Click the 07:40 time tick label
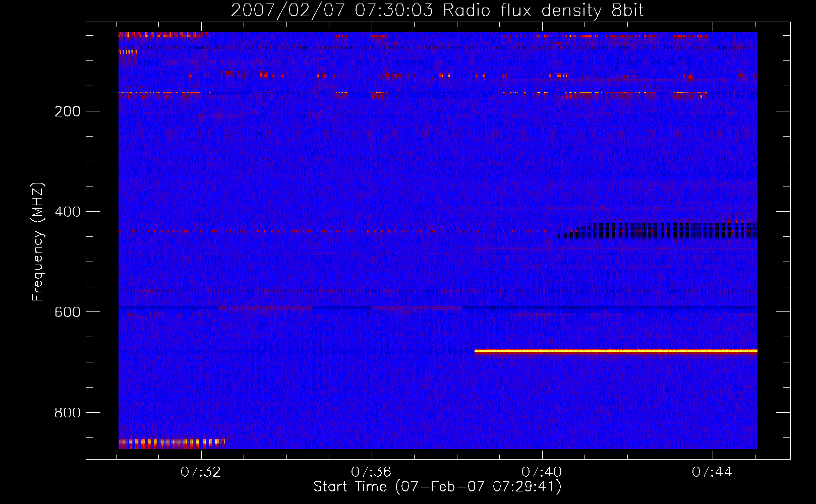This screenshot has height=504, width=816. tap(542, 472)
